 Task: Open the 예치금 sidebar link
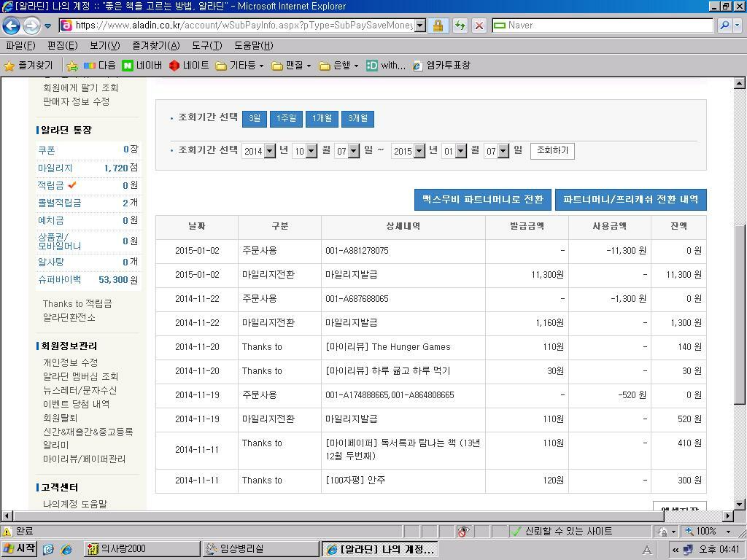(51, 220)
